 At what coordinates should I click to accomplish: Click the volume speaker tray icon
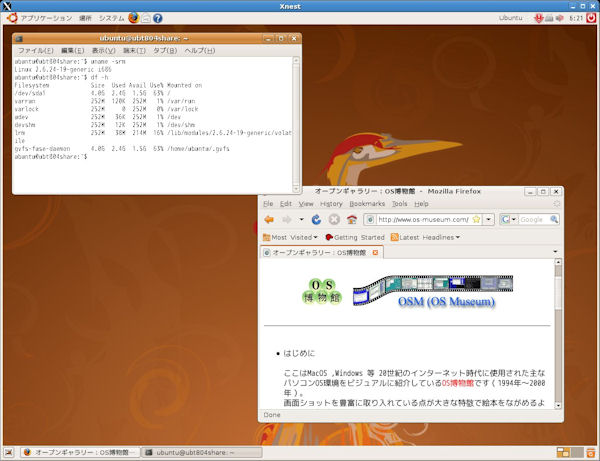[559, 18]
